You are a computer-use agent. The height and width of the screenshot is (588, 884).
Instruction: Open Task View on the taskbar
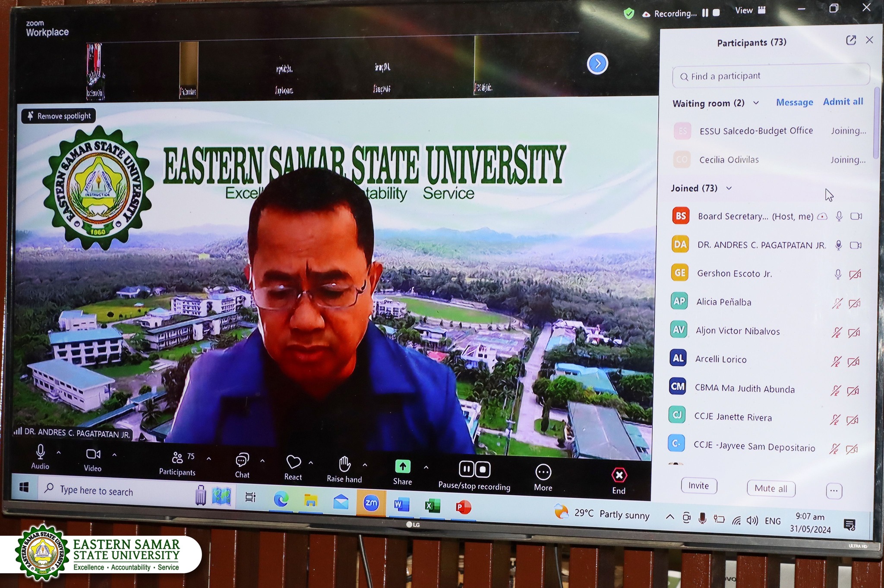[250, 497]
